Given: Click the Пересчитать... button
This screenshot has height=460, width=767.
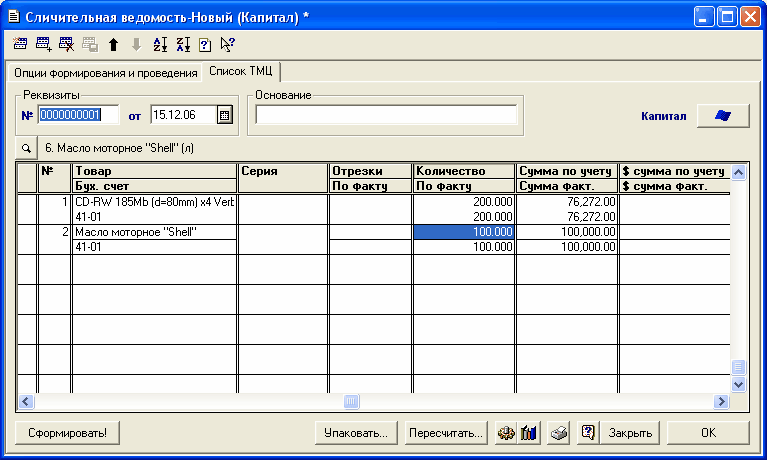Looking at the screenshot, I should coord(446,433).
